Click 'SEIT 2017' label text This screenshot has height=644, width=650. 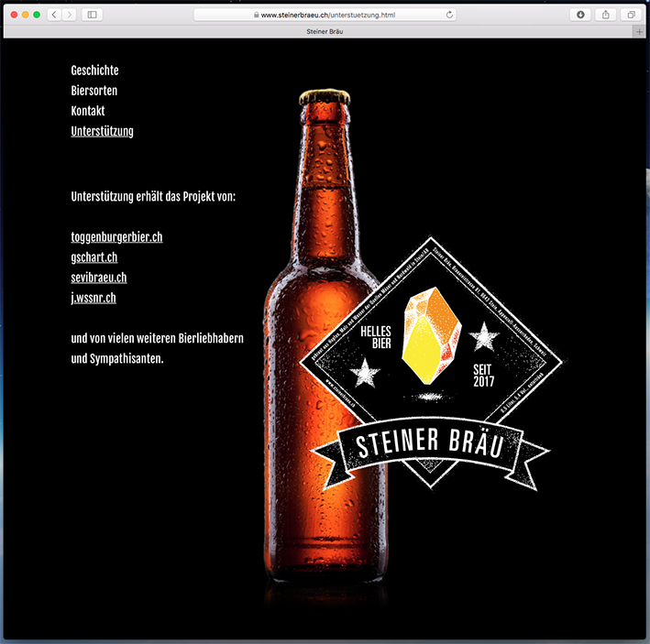click(484, 376)
